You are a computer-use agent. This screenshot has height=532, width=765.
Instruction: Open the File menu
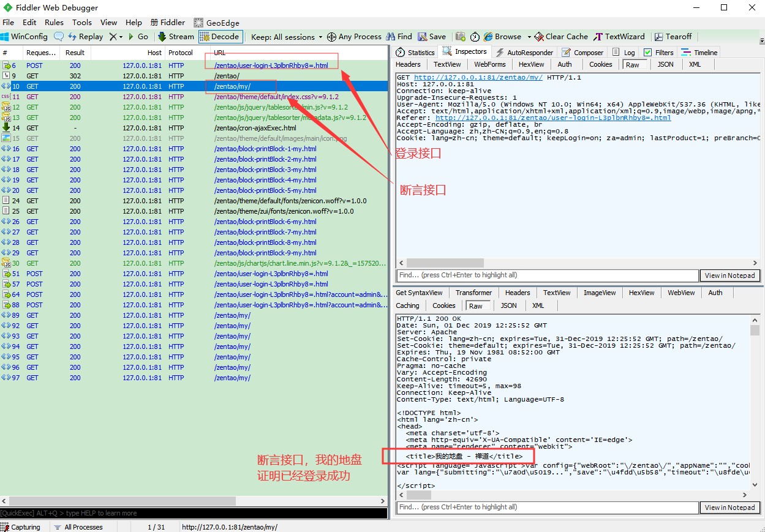(9, 22)
